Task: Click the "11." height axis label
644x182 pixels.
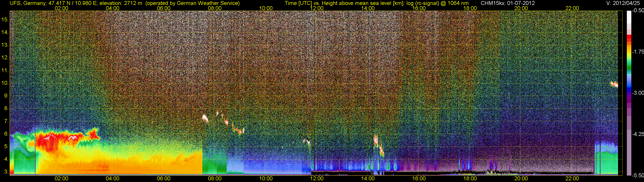Action: tap(5, 70)
